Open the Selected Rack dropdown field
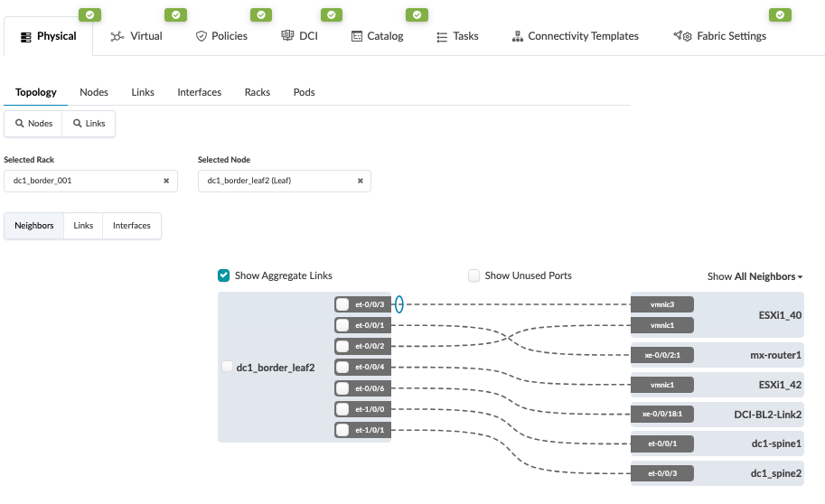 click(81, 181)
